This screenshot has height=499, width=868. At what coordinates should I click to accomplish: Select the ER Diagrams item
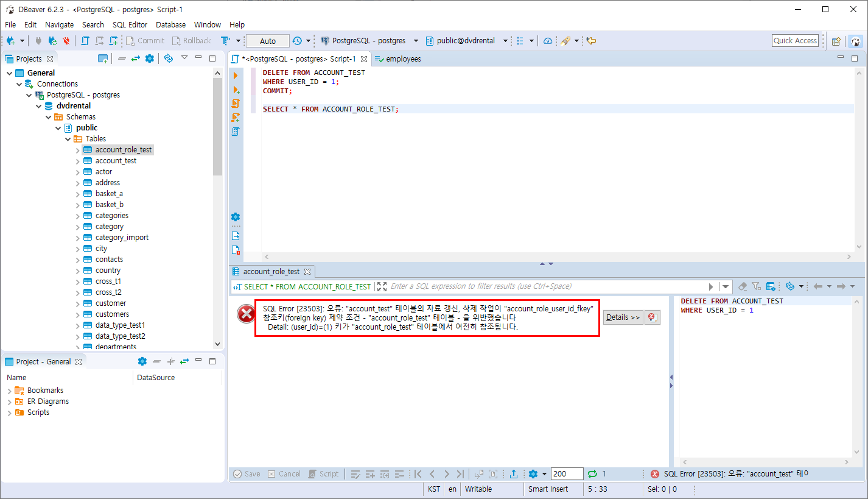48,402
